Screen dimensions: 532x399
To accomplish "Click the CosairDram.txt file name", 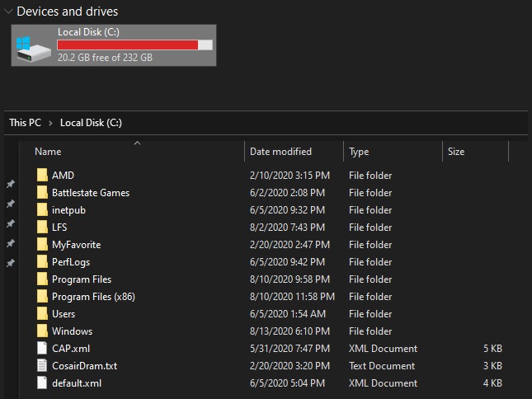I will click(x=84, y=366).
